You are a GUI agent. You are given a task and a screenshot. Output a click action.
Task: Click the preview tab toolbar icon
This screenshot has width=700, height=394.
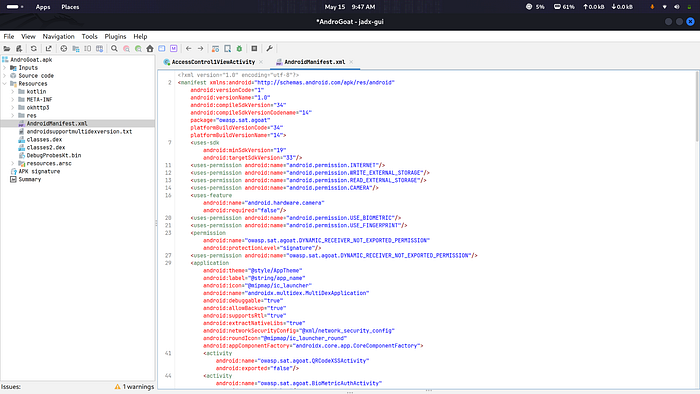[x=88, y=49]
